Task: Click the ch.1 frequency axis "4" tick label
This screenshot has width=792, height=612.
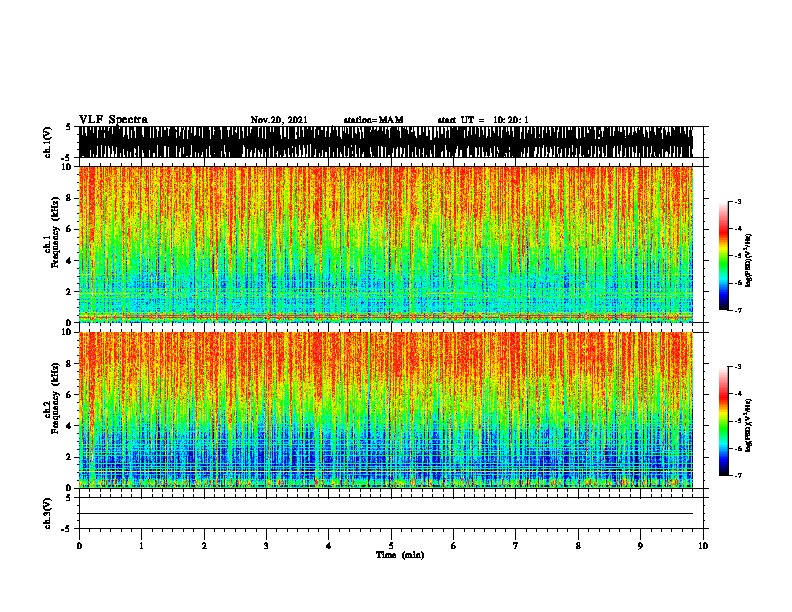Action: 70,261
